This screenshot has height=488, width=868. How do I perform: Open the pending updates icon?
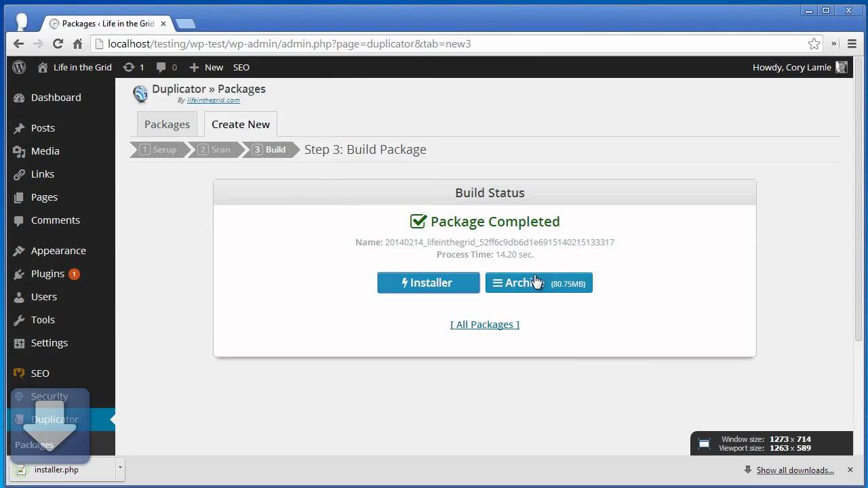point(133,67)
